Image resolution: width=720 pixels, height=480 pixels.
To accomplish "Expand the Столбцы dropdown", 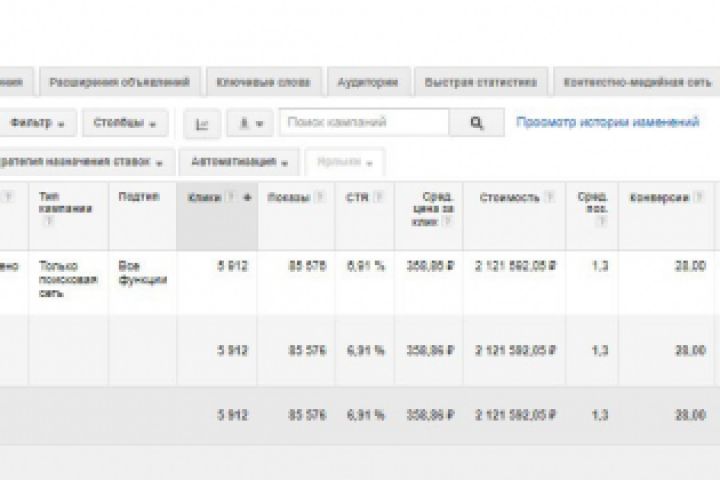I will 124,124.
